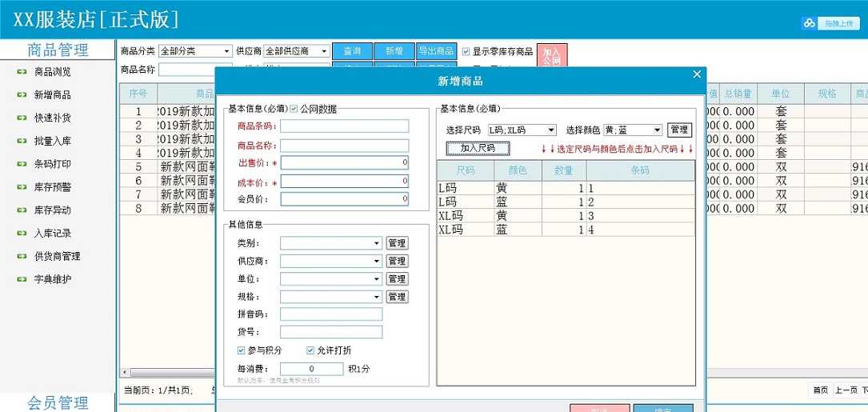
Task: Expand the 规格 dropdown
Action: pyautogui.click(x=377, y=297)
